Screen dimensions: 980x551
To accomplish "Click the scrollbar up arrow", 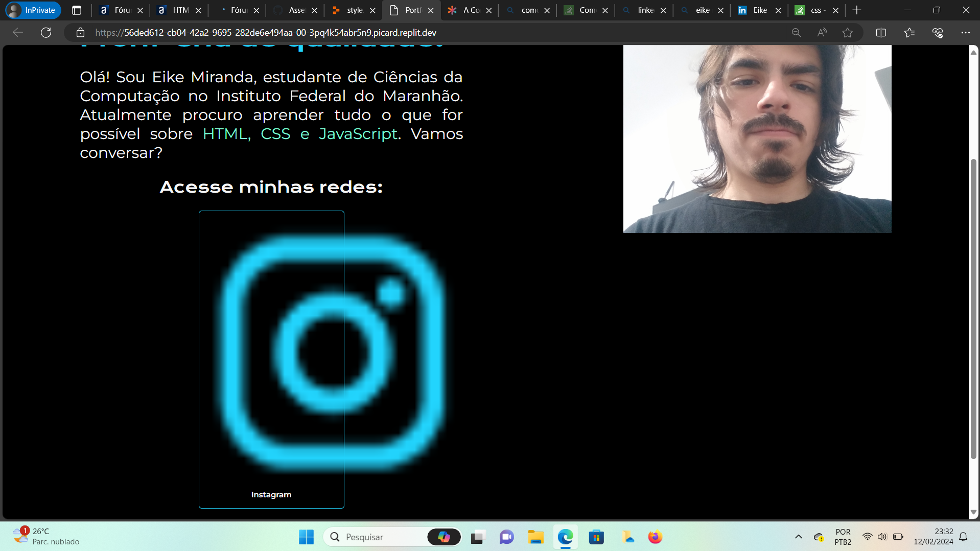I will point(973,52).
